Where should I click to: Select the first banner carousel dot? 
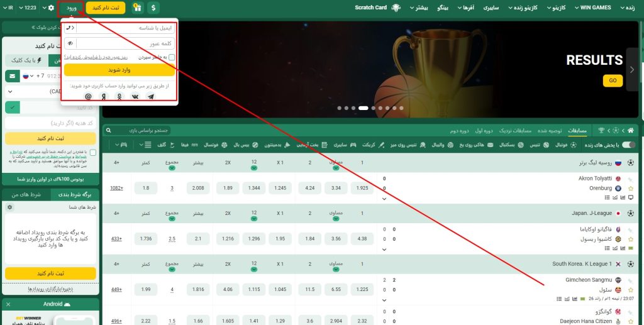(339, 108)
